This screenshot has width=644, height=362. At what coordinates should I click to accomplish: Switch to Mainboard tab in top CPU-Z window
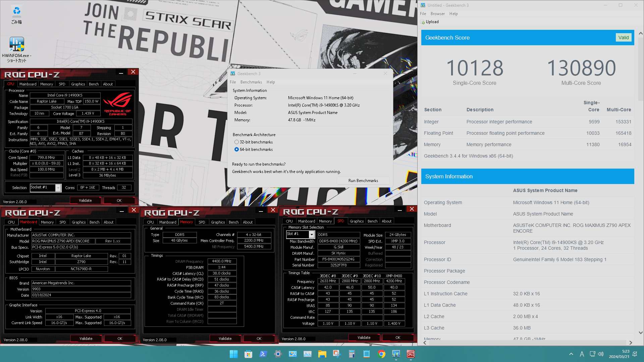[28, 84]
